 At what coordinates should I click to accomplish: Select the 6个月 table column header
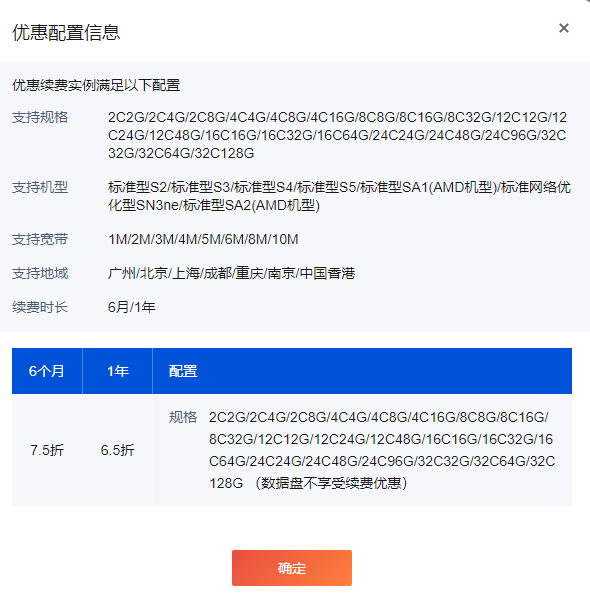point(47,371)
